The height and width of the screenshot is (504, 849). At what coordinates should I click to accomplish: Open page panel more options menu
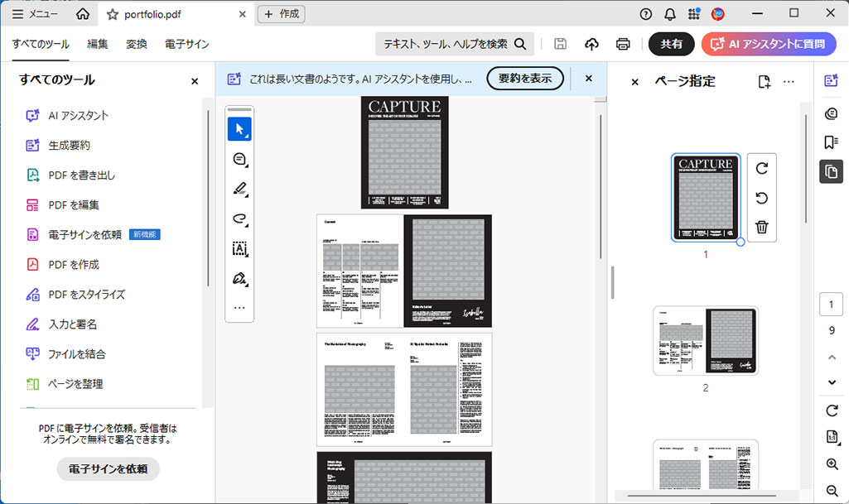click(789, 81)
